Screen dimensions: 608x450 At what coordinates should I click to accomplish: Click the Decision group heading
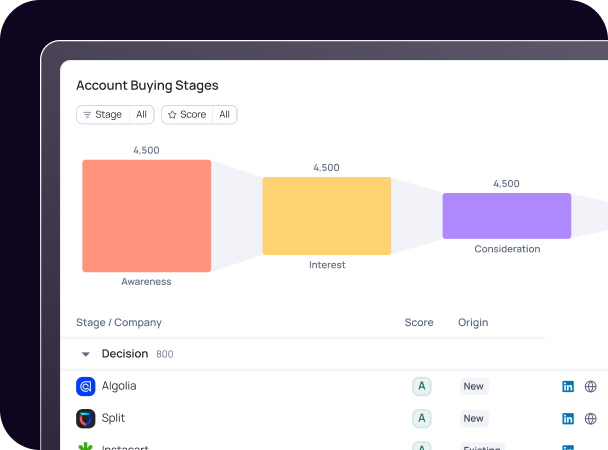coord(125,353)
